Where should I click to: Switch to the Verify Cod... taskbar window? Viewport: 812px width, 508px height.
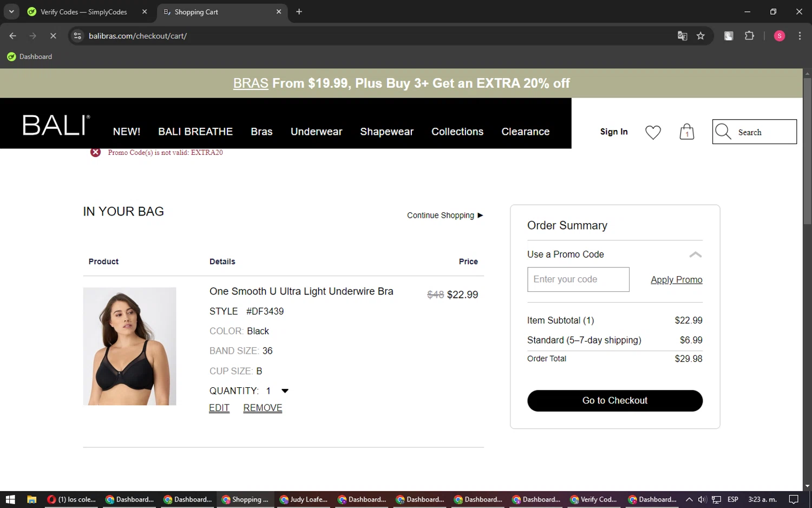tap(593, 499)
